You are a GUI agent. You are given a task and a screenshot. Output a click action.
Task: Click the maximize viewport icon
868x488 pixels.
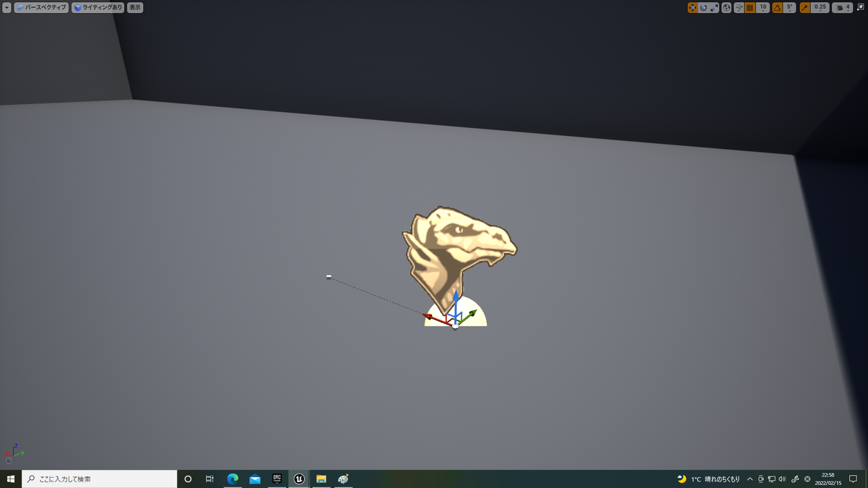861,7
